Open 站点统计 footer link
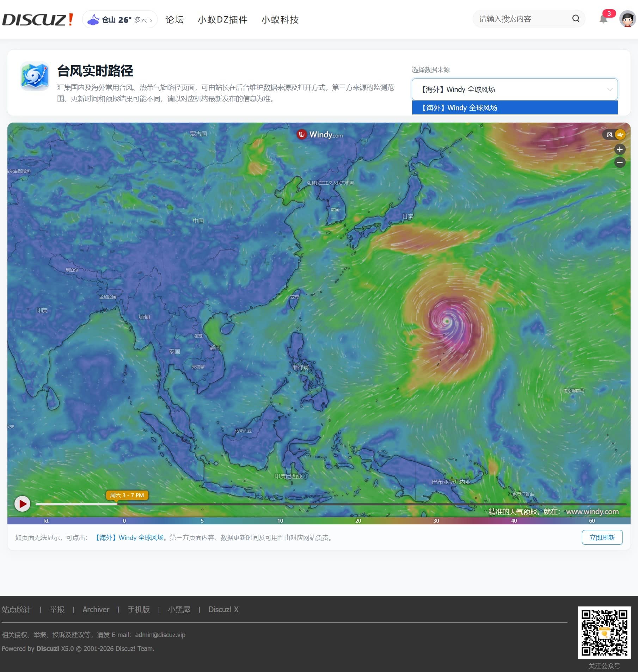Image resolution: width=638 pixels, height=672 pixels. (x=16, y=609)
